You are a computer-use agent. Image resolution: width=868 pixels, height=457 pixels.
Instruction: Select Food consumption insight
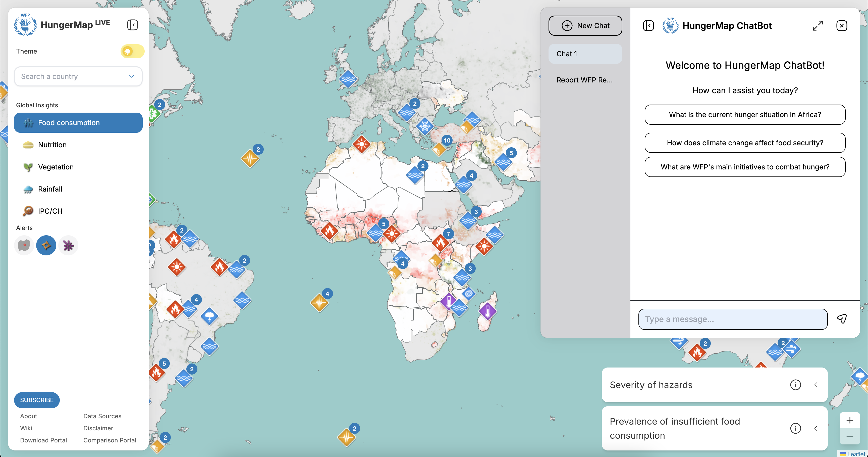click(x=78, y=123)
